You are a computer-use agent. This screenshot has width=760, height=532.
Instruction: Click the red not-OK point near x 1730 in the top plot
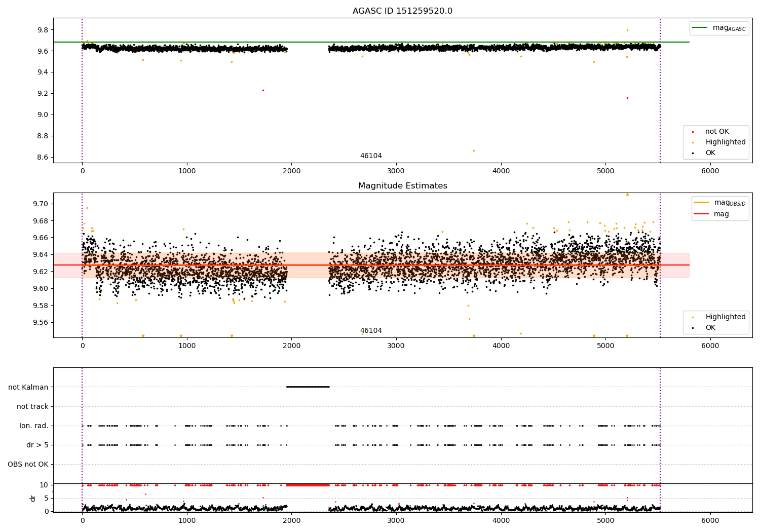pos(263,90)
